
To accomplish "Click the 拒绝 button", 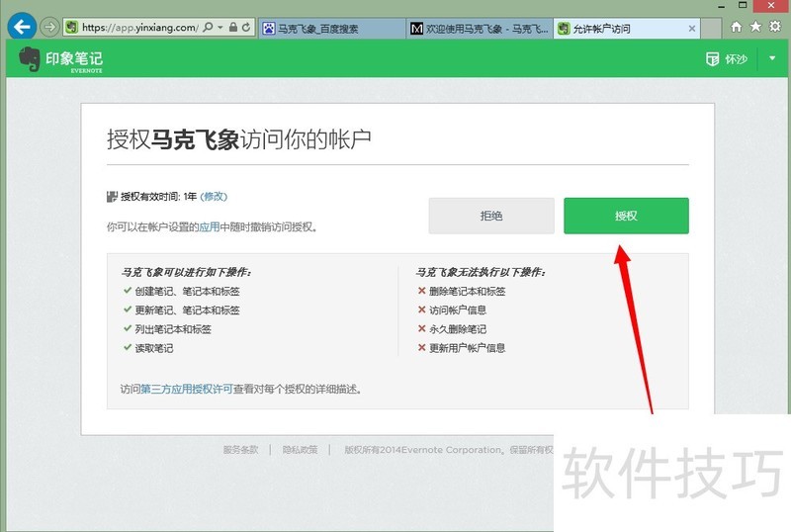I will 491,216.
